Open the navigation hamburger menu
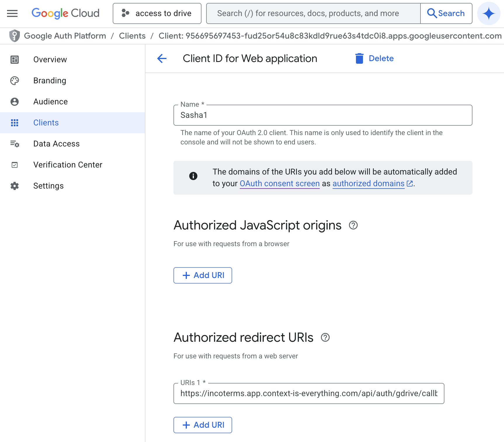Image resolution: width=504 pixels, height=442 pixels. (x=12, y=13)
